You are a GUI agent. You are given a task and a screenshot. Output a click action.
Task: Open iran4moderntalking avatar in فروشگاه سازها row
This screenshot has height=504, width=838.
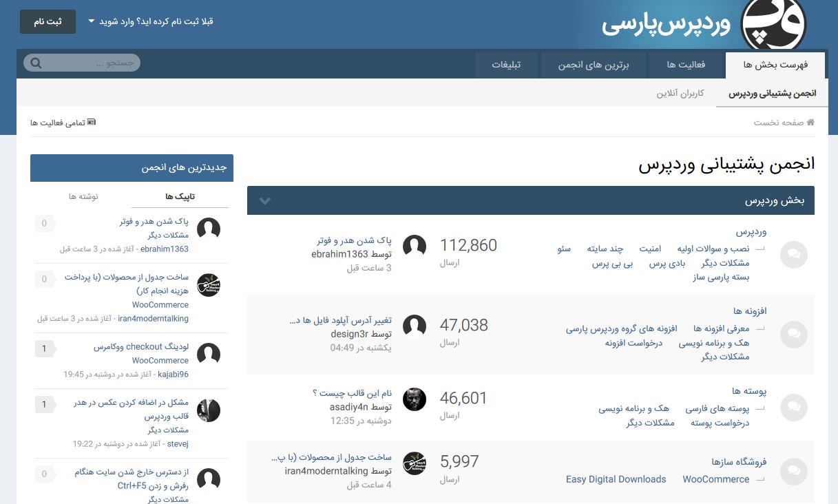coord(415,463)
